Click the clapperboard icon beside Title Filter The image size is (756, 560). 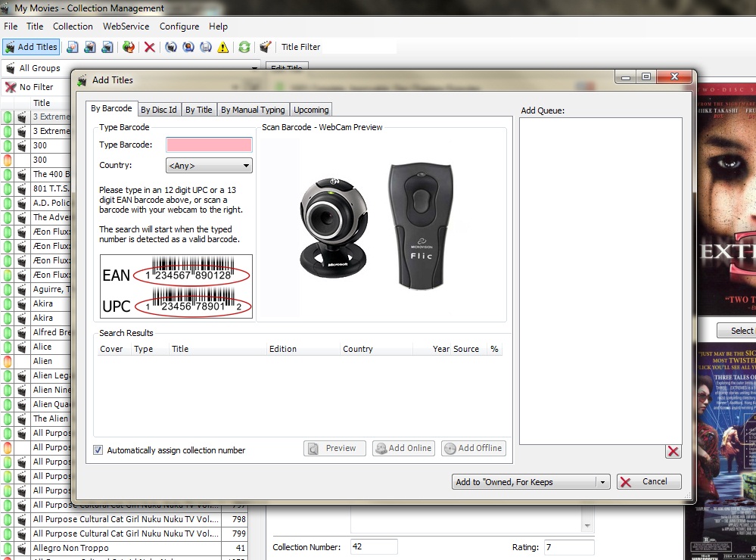(x=266, y=47)
